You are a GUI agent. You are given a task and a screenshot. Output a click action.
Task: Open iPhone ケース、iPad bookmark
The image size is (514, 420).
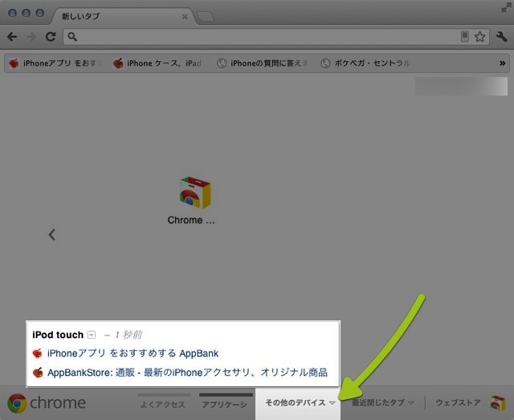(157, 63)
